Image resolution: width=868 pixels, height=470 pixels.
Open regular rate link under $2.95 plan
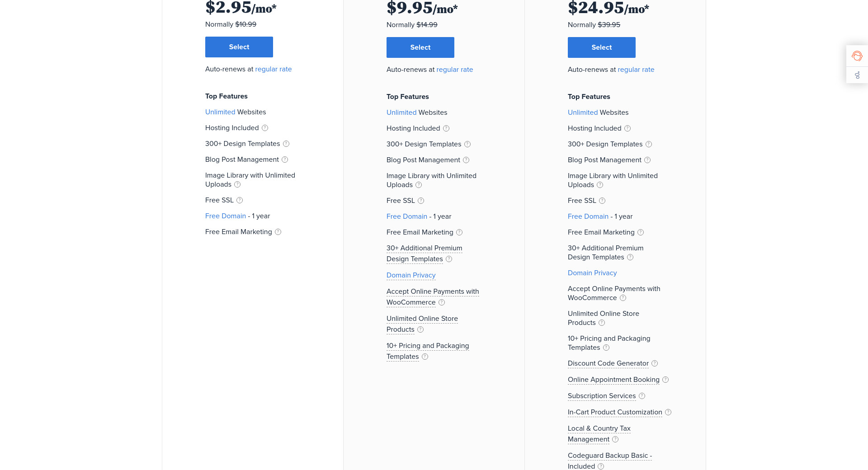point(273,69)
